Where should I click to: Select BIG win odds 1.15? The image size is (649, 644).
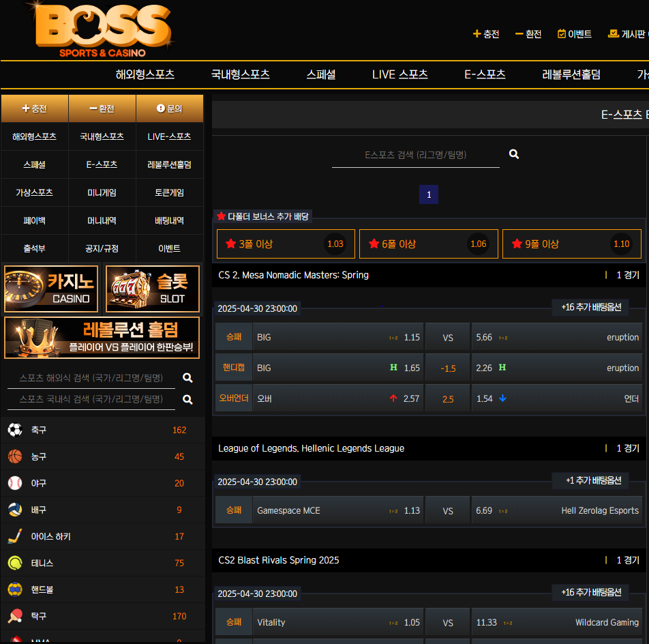(x=338, y=337)
